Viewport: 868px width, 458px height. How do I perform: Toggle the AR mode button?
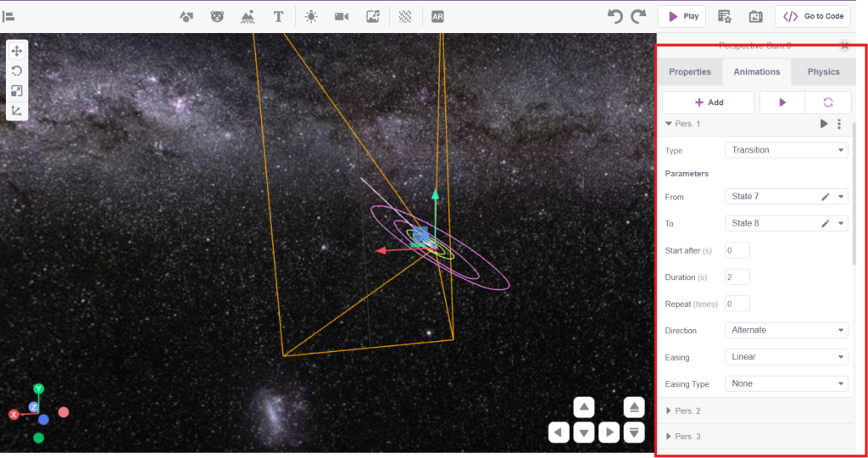click(x=437, y=16)
